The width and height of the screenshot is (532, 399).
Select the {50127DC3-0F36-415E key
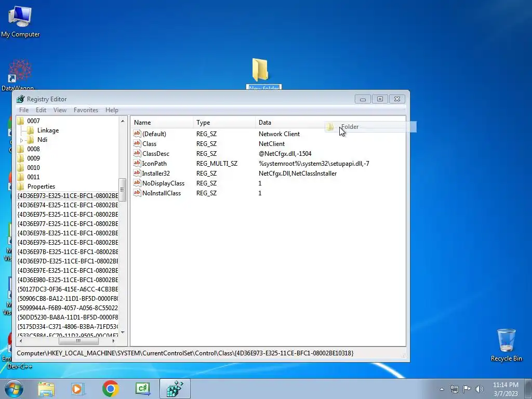[68, 289]
